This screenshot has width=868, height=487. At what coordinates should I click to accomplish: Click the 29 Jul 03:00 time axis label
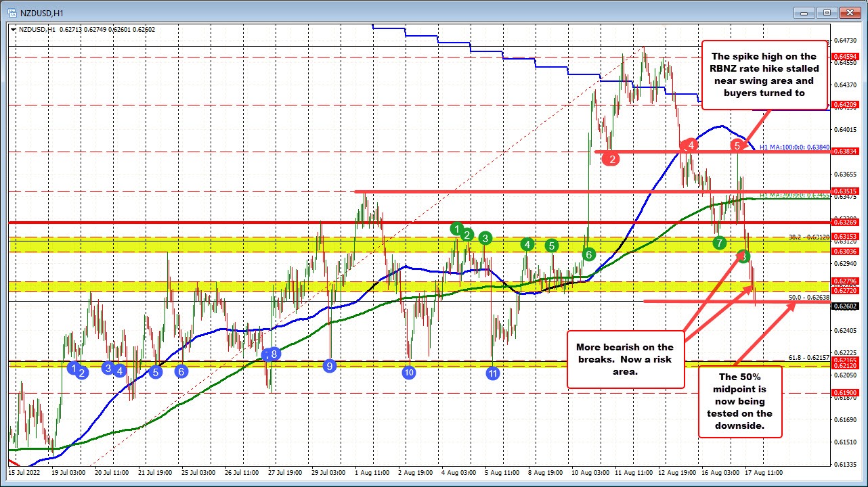[328, 471]
